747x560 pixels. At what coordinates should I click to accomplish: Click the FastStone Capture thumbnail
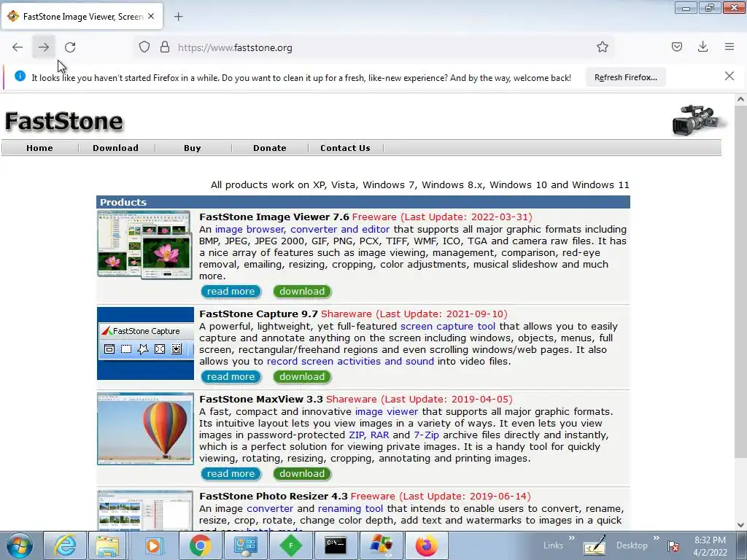pos(145,343)
